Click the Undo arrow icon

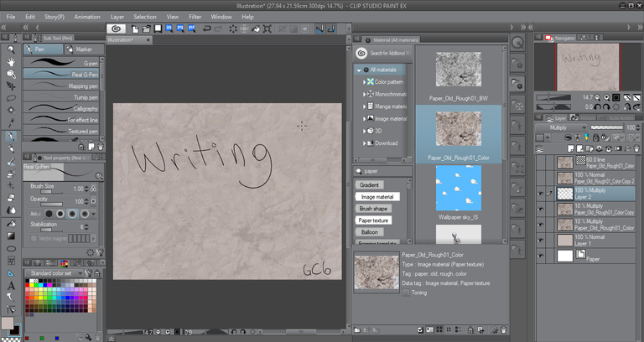pos(207,28)
